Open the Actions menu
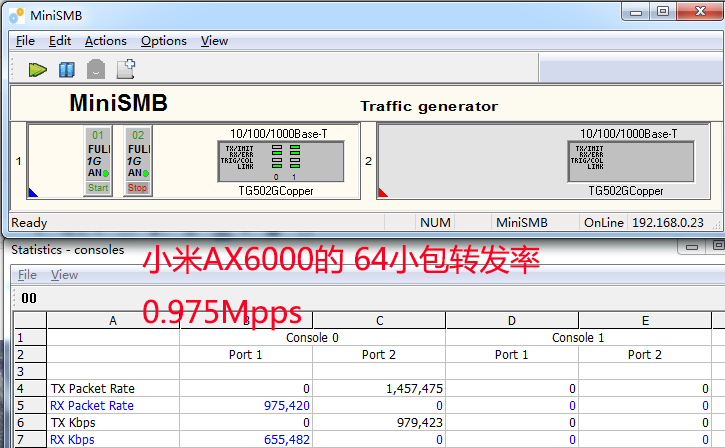This screenshot has width=725, height=448. coord(105,41)
